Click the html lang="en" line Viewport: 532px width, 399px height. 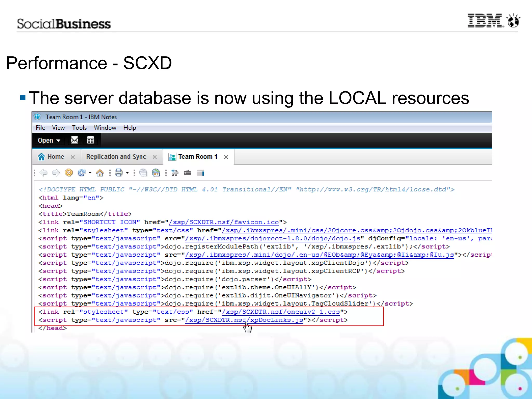(x=71, y=198)
